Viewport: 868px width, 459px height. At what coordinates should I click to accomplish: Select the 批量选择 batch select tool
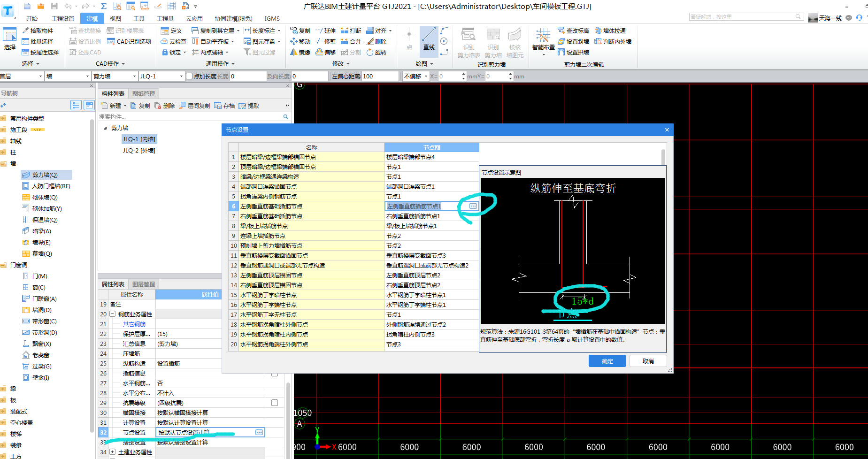pos(38,41)
